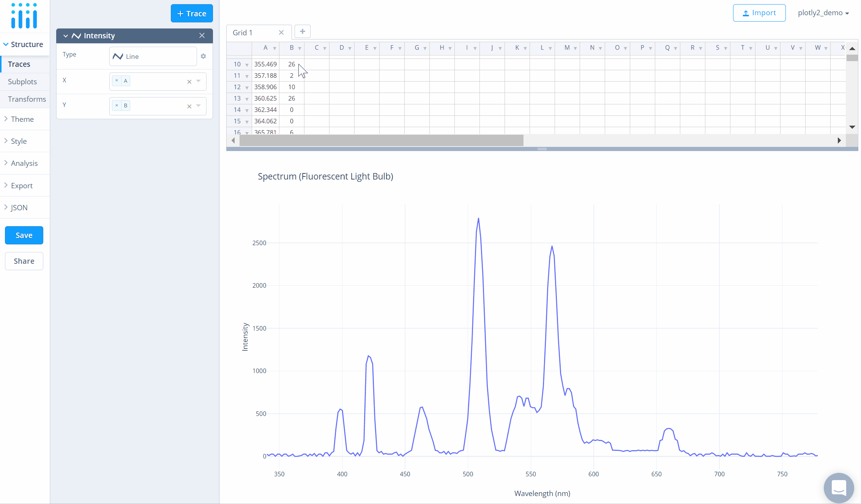The image size is (861, 504).
Task: Click the add new trace plus icon
Action: 191,13
